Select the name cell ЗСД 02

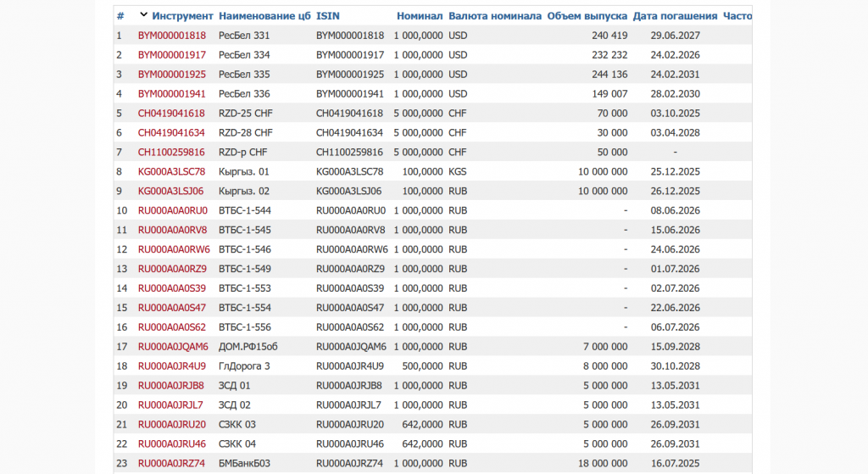pyautogui.click(x=234, y=404)
